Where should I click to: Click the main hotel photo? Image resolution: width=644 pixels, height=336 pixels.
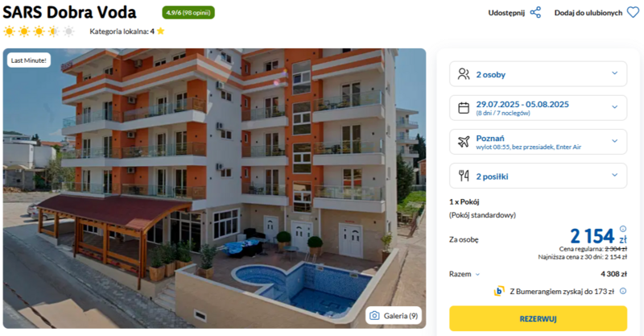point(214,189)
